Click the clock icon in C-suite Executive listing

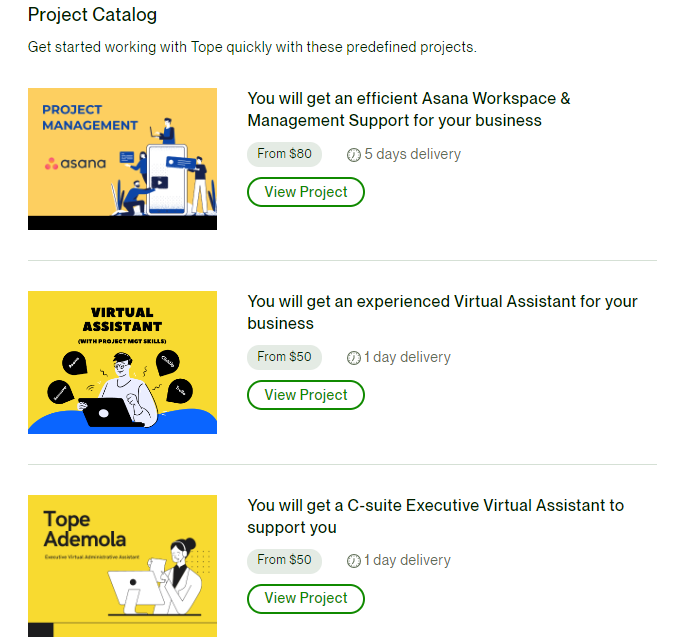(354, 561)
